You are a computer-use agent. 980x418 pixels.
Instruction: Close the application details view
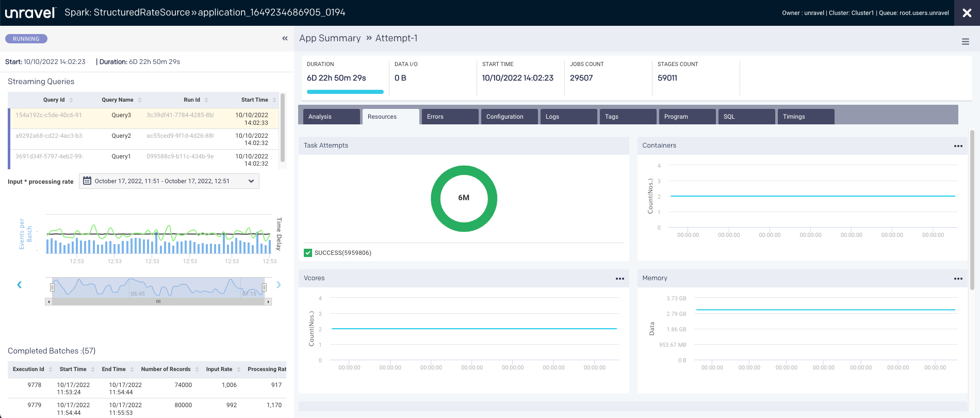pos(967,13)
